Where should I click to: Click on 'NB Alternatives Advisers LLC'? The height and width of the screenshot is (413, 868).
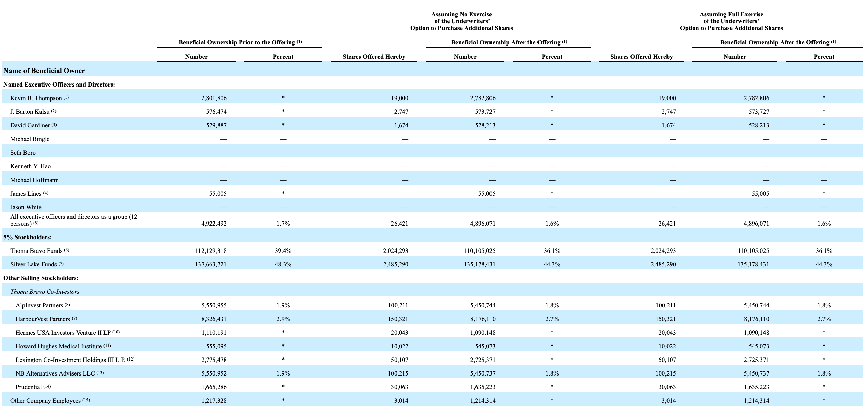pos(55,373)
